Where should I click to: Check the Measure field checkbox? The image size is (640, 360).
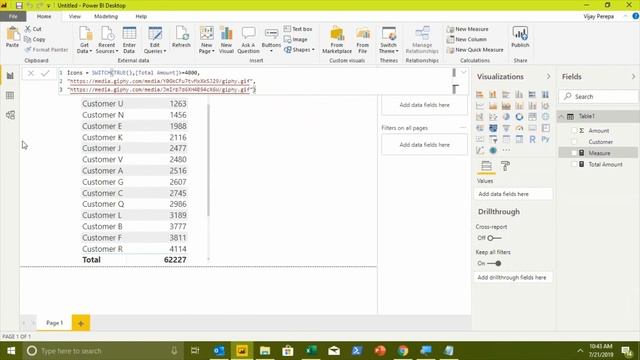click(574, 153)
